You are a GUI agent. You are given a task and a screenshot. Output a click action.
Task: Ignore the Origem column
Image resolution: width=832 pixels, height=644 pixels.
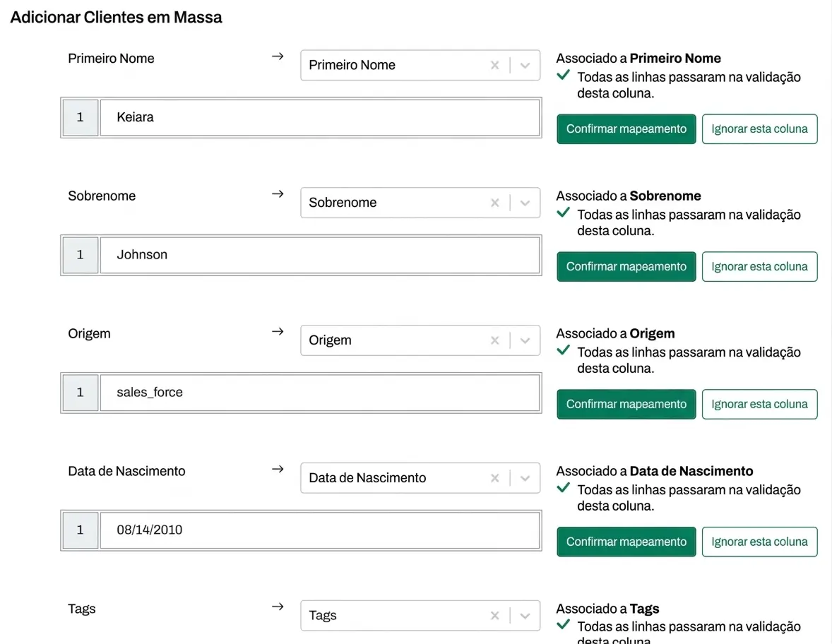click(759, 405)
